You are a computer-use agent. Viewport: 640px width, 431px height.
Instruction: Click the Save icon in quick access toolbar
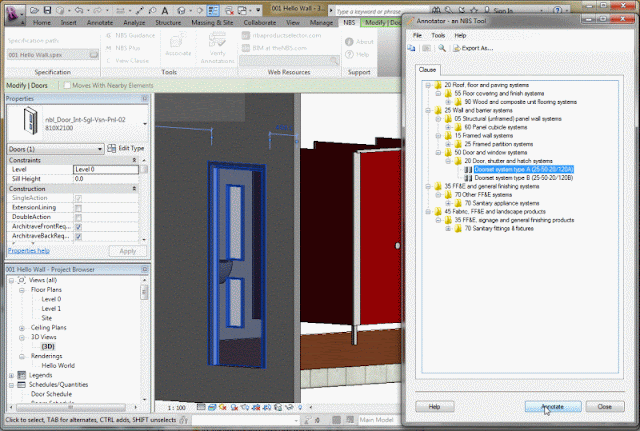47,10
